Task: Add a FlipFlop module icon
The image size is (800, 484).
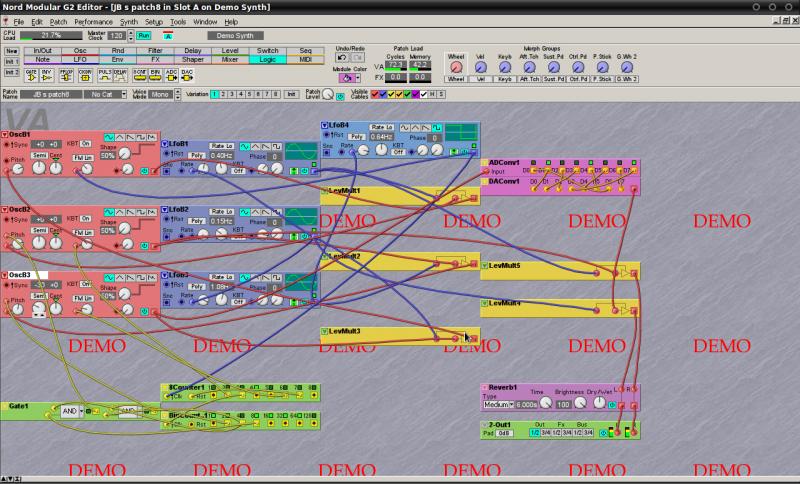Action: [66, 75]
